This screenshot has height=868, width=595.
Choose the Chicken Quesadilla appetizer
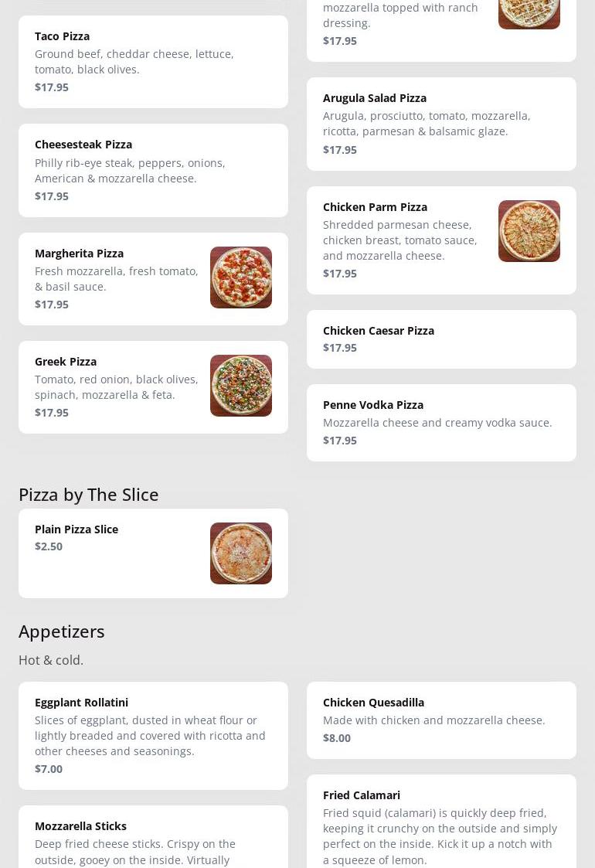tap(441, 720)
